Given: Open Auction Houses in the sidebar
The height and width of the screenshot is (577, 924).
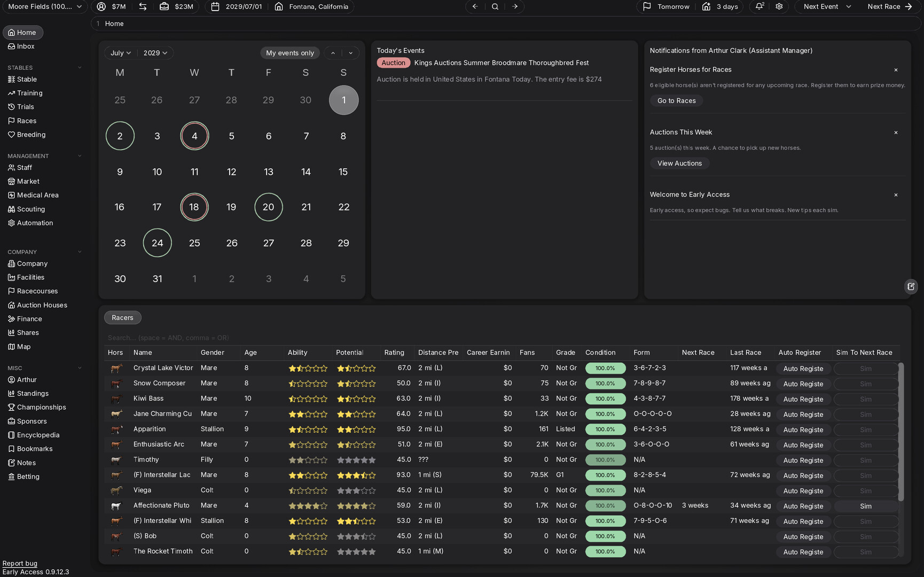Looking at the screenshot, I should click(37, 305).
